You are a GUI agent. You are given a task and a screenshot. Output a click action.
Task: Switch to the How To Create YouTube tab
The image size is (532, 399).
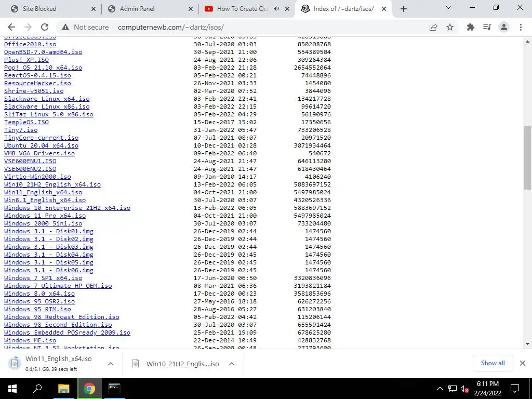247,9
